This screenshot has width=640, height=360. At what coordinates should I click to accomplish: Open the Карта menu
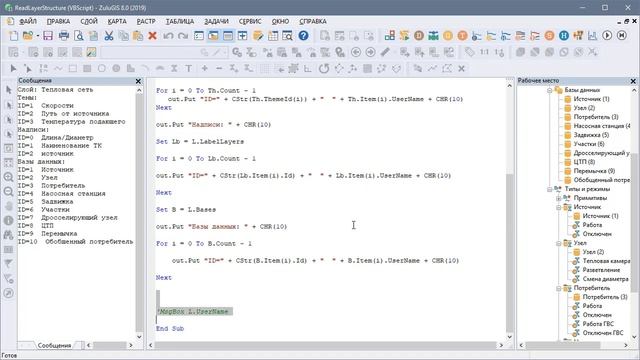click(117, 21)
